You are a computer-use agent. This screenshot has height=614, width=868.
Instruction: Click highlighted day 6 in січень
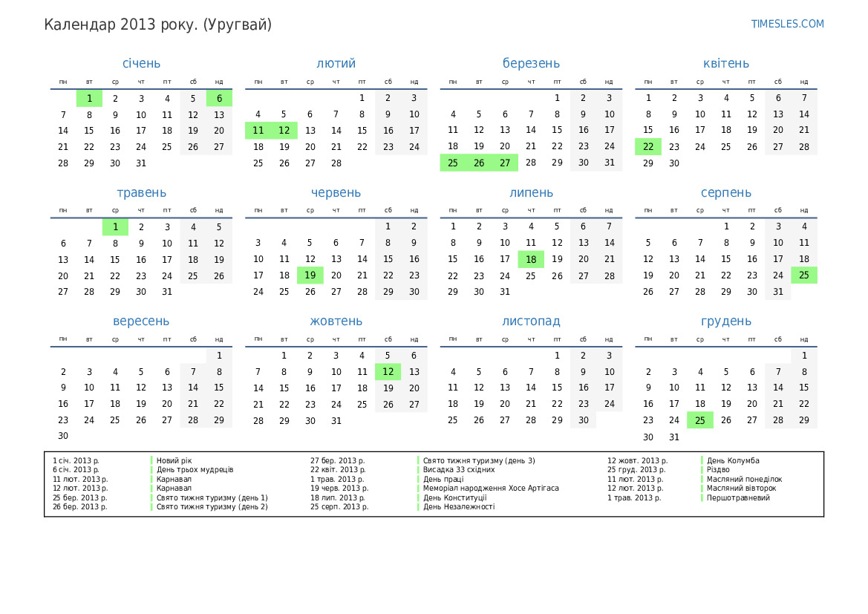[219, 99]
